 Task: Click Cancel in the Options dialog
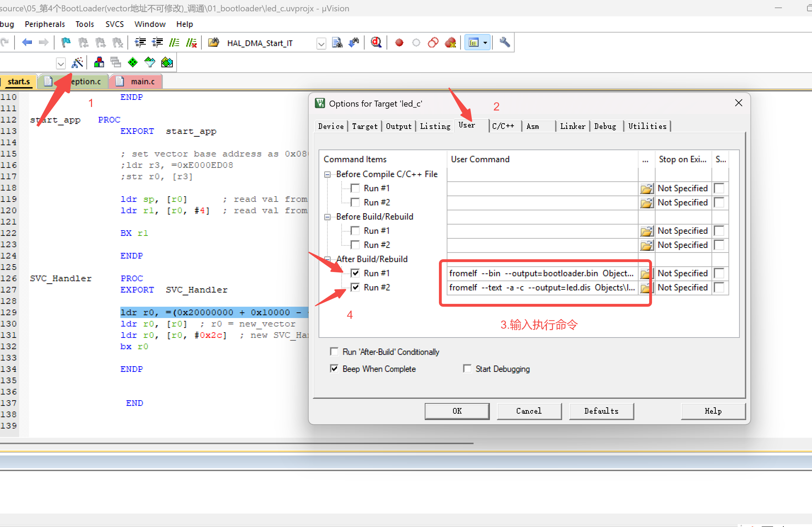click(529, 411)
